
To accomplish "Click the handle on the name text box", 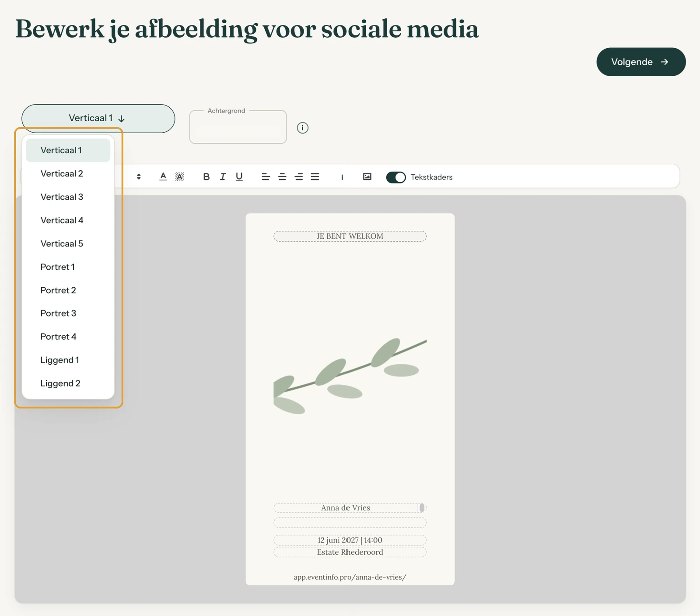I will (422, 508).
